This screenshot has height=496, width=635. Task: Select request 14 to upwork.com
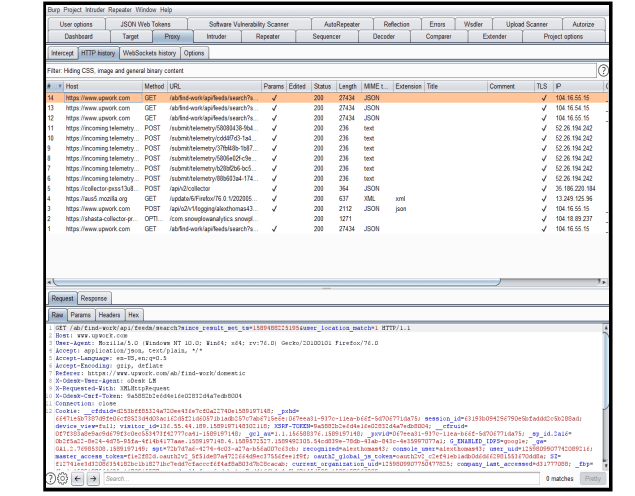(x=327, y=98)
